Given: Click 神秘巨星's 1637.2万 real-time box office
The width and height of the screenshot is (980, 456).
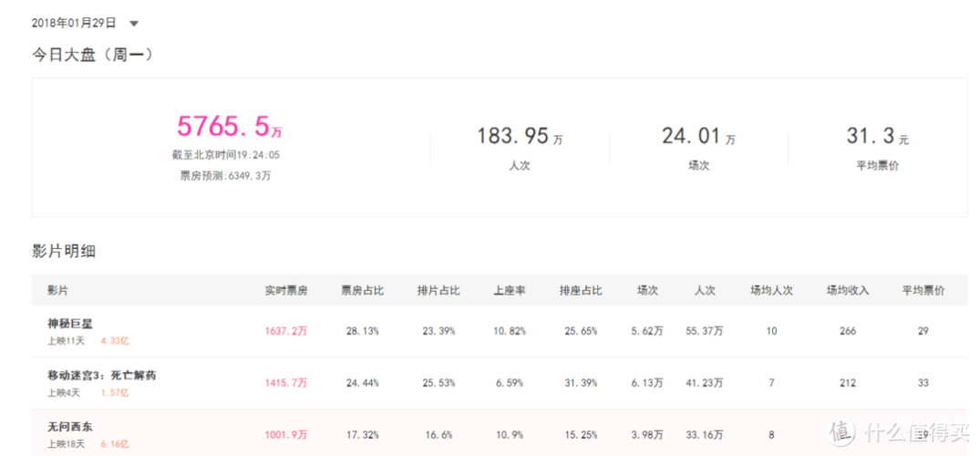Looking at the screenshot, I should (286, 331).
